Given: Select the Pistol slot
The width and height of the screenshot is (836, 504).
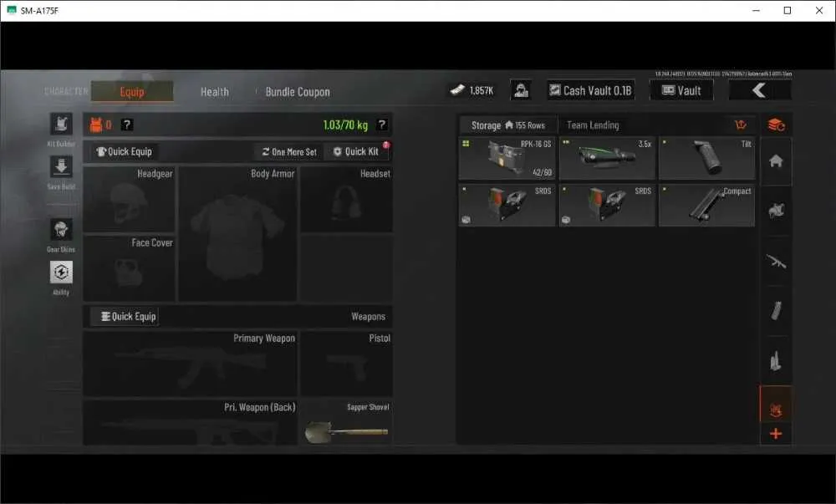Looking at the screenshot, I should (x=347, y=364).
